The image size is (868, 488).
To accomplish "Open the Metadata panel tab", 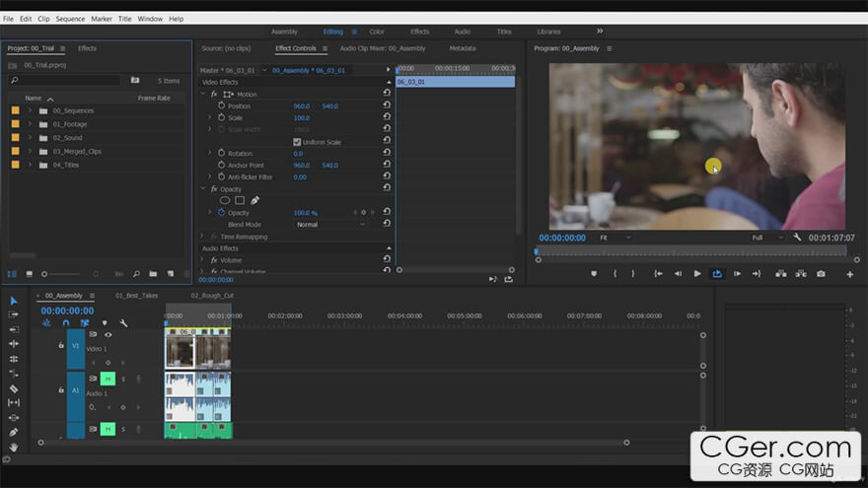I will [x=463, y=48].
